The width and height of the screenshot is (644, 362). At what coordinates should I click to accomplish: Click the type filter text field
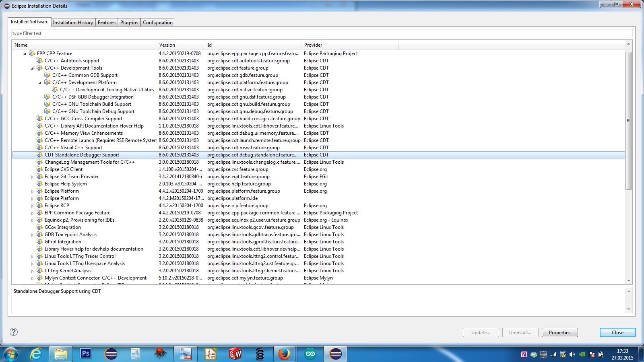pyautogui.click(x=322, y=33)
